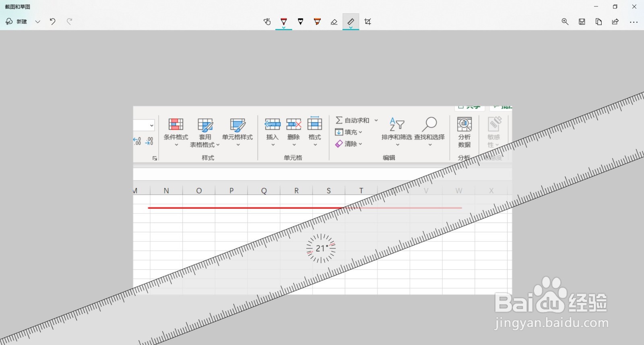Open the see more menu
This screenshot has width=644, height=345.
click(634, 22)
